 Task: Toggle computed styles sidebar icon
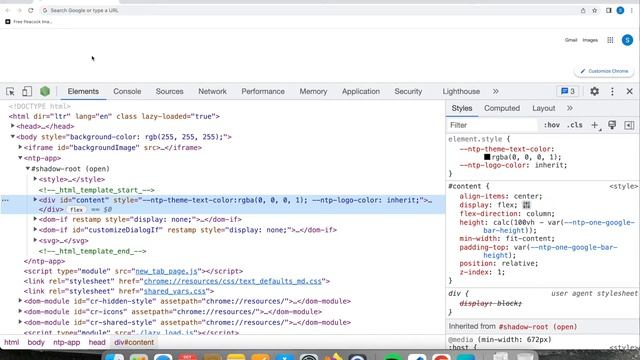(629, 125)
